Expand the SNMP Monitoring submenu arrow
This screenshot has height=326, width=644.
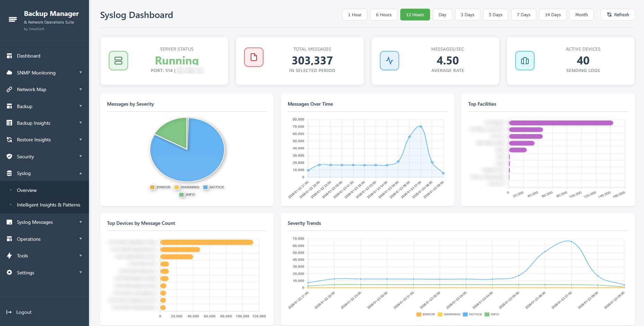(81, 72)
